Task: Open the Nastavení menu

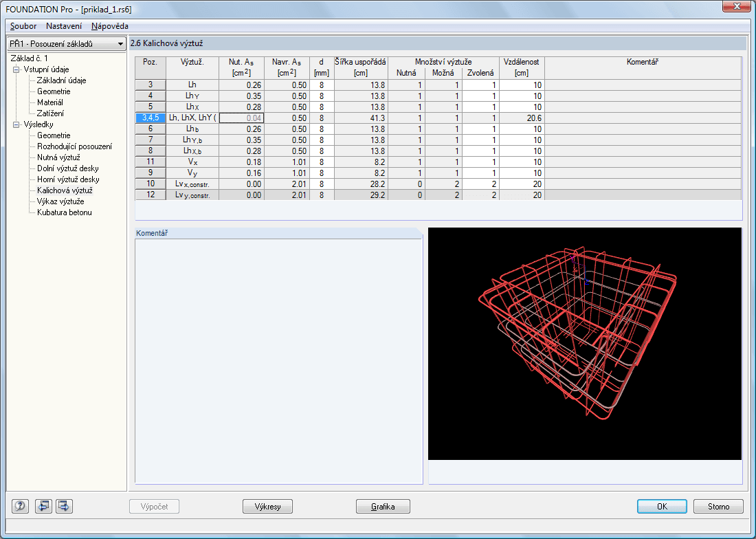Action: click(x=64, y=26)
